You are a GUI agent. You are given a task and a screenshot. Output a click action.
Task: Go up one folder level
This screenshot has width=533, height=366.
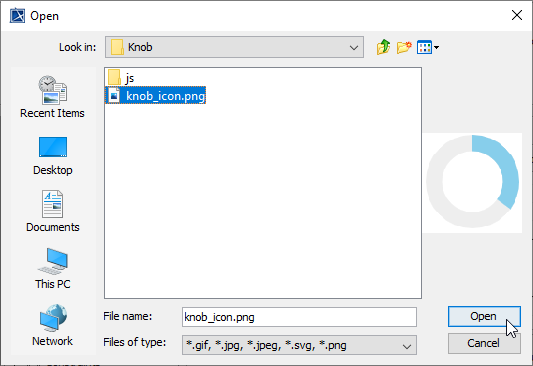point(383,47)
